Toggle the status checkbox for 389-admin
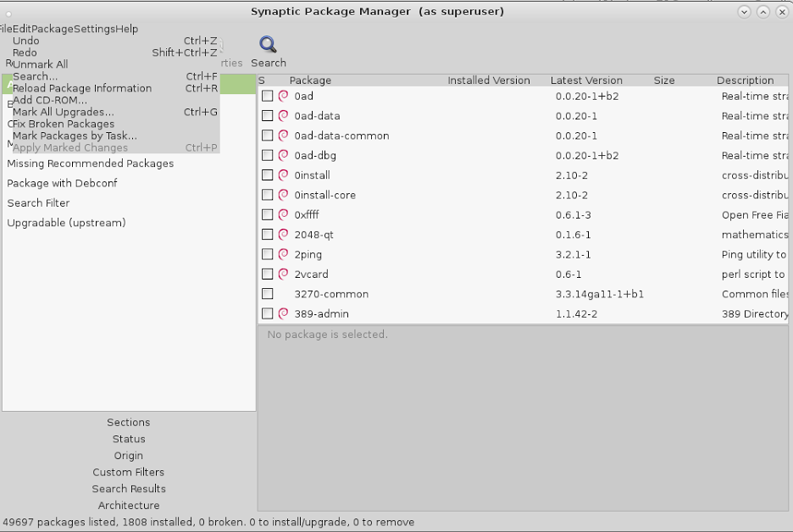Viewport: 793px width, 532px height. [268, 313]
